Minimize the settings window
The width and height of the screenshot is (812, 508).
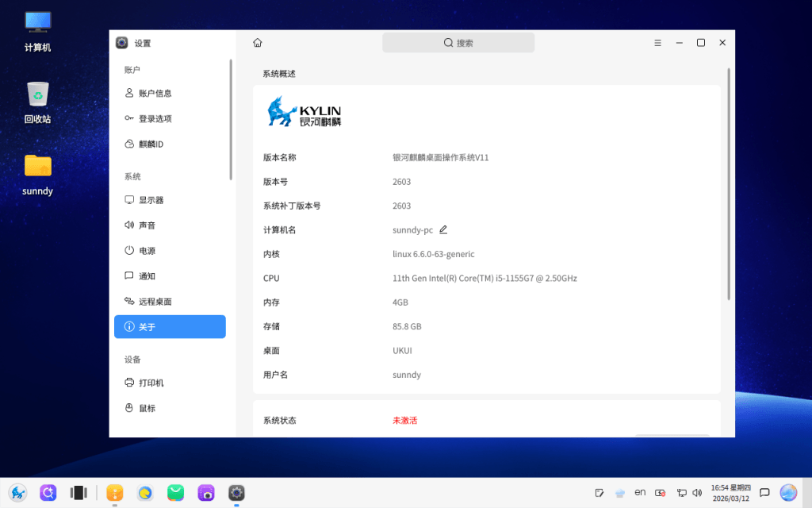coord(680,43)
